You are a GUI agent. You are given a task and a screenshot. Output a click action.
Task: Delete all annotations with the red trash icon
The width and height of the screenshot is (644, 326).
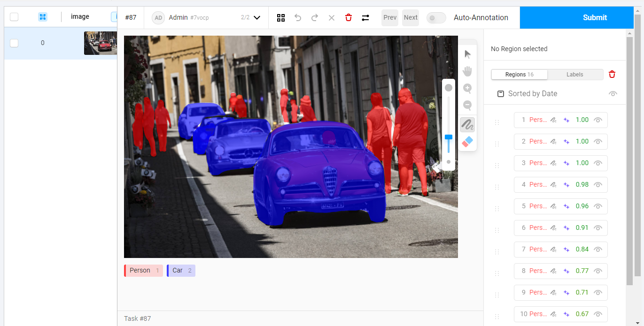348,17
